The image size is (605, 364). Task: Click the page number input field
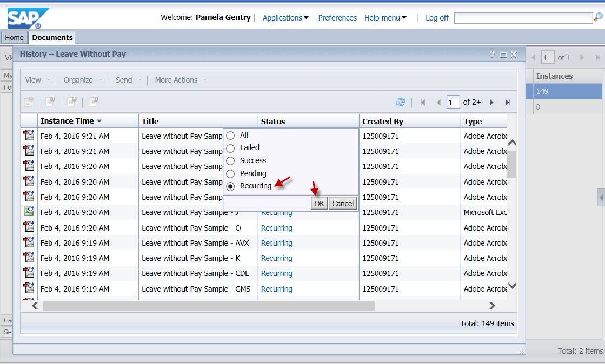coord(453,102)
